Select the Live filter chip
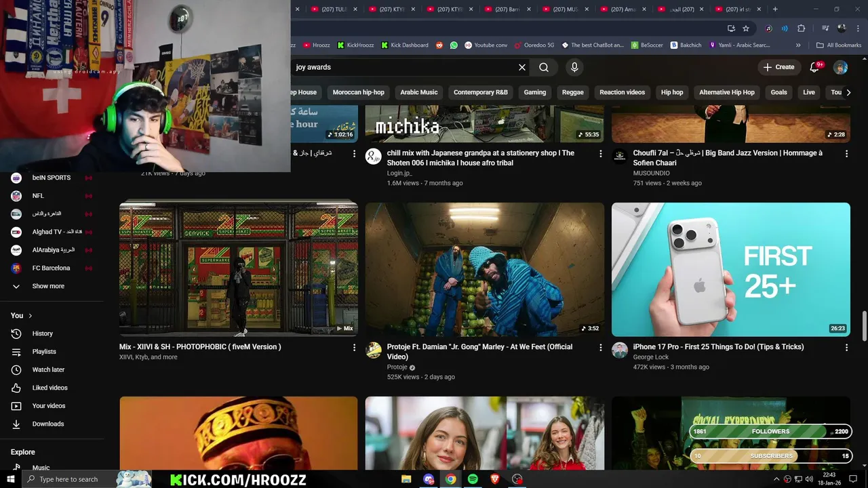The height and width of the screenshot is (488, 868). (809, 92)
